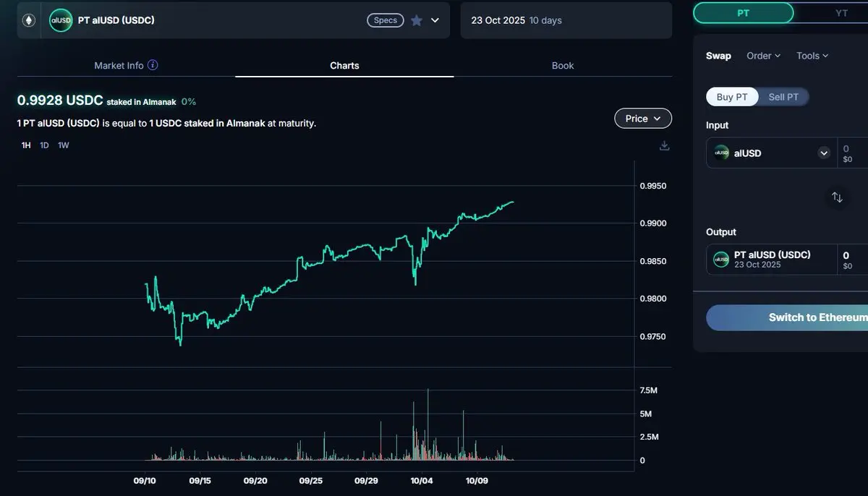Image resolution: width=868 pixels, height=496 pixels.
Task: Click the 09/29 date axis label
Action: (367, 480)
